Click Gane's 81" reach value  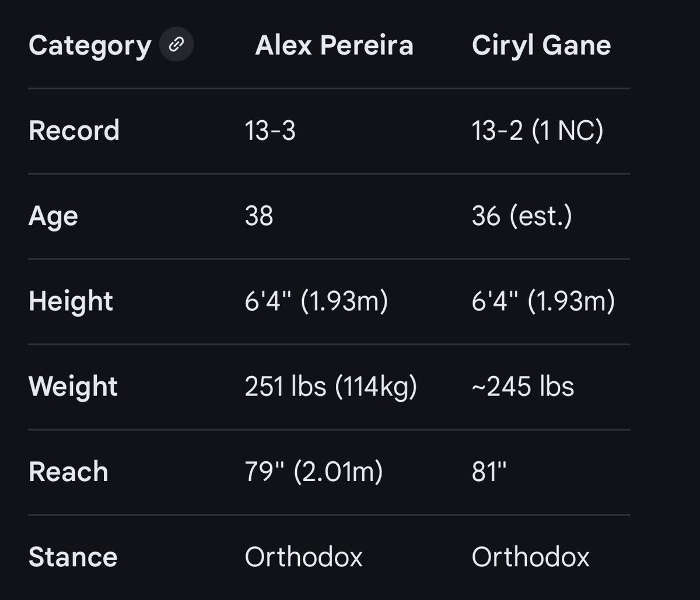(489, 471)
